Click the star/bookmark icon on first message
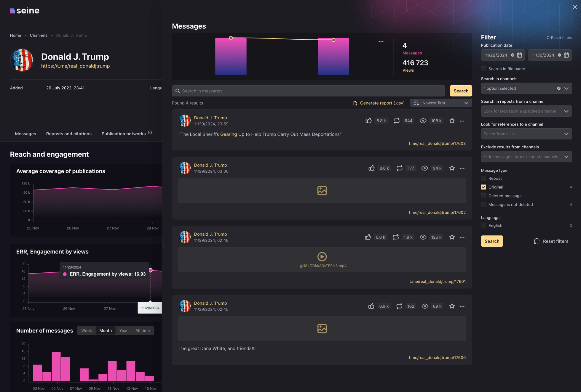This screenshot has width=581, height=392. 452,121
